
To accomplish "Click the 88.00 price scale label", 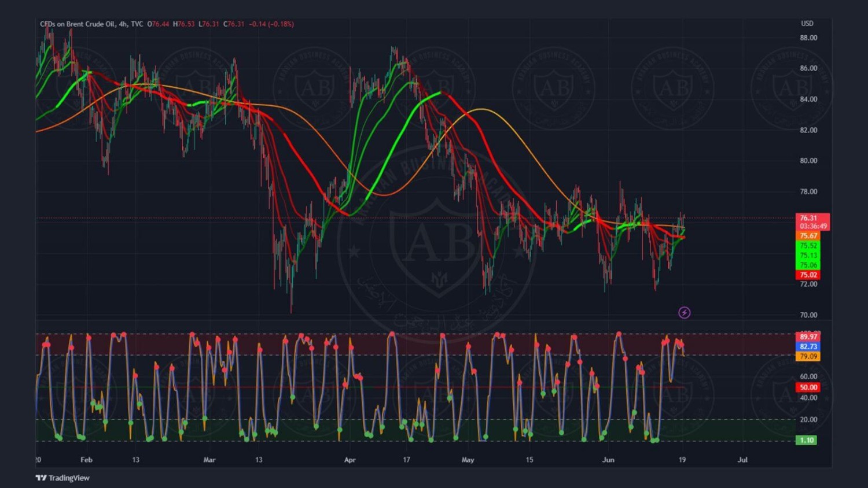I will coord(808,38).
